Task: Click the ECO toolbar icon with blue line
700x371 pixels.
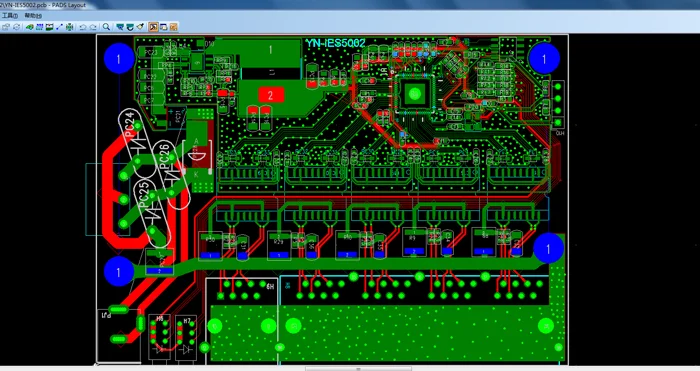Action: [59, 27]
